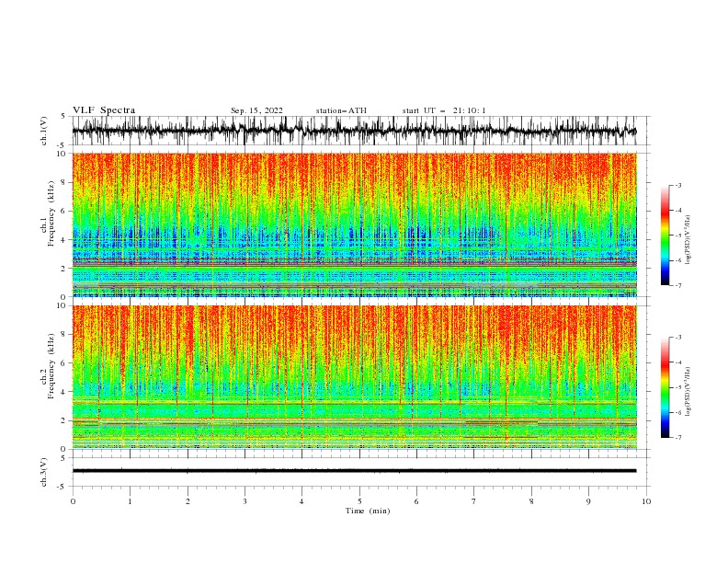Click the "ch.3(V)" axis label
728x563 pixels.
point(44,472)
